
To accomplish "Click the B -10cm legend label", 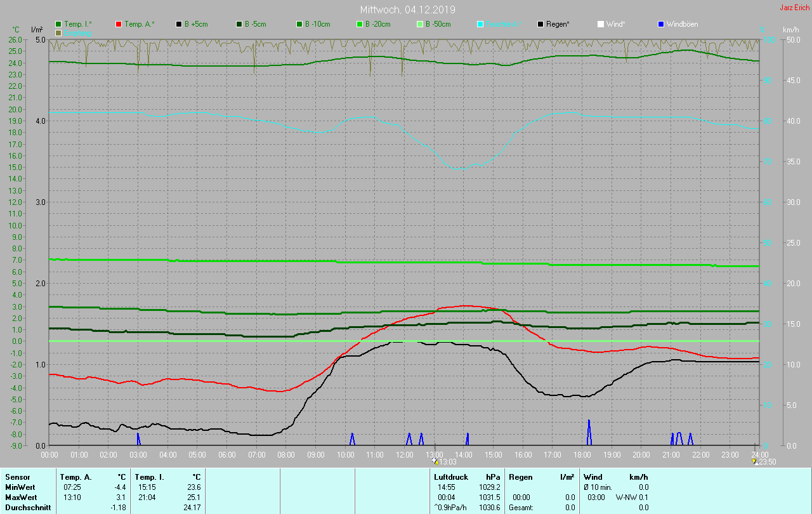I will coord(318,24).
